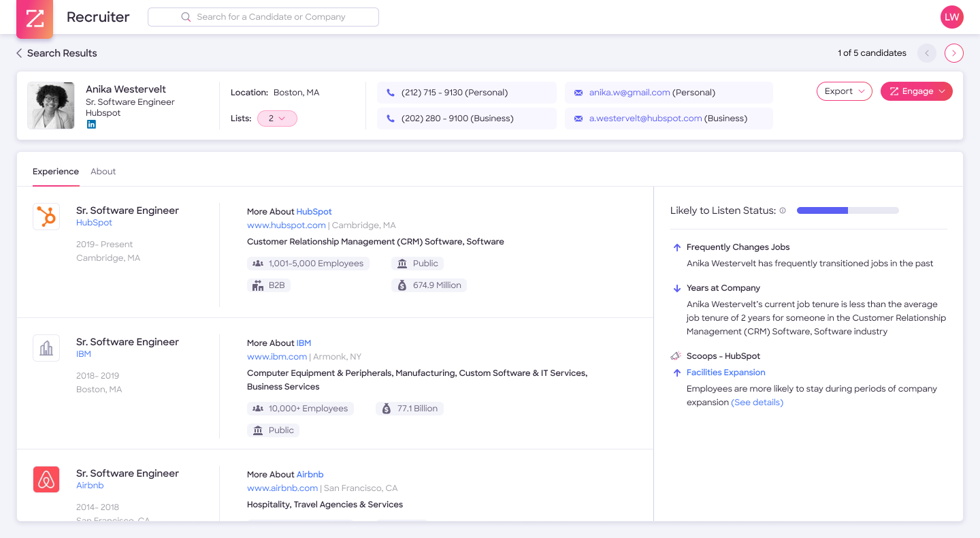Click the up arrow beside Frequently Changes Jobs
Image resolution: width=980 pixels, height=538 pixels.
click(676, 247)
